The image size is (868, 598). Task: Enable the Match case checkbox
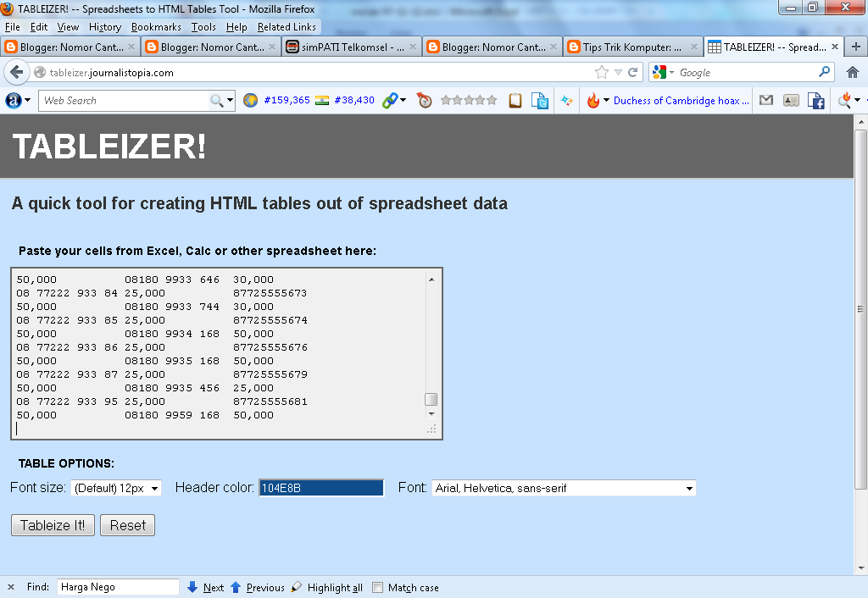(377, 587)
